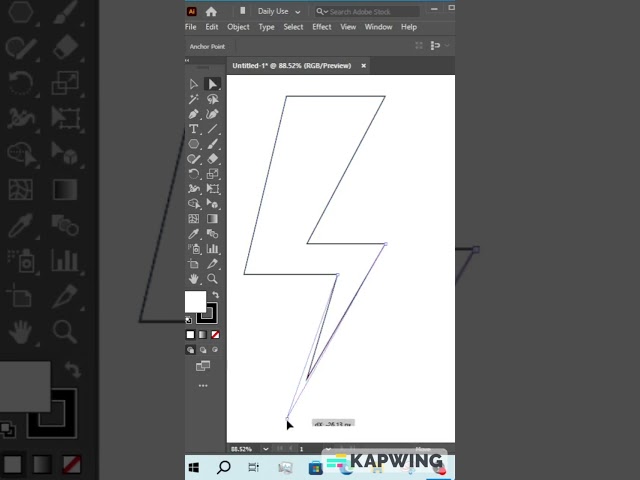Select the Shaper tool

point(193,159)
